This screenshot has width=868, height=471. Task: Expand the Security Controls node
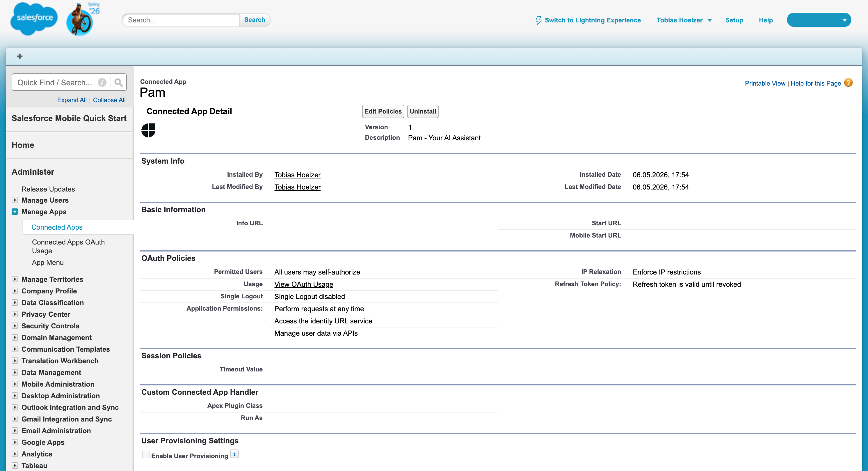click(15, 326)
